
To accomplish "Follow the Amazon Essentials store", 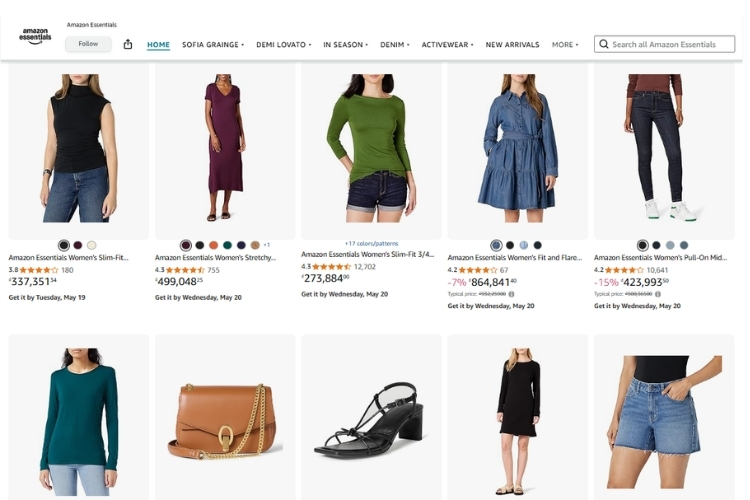I will pyautogui.click(x=88, y=44).
